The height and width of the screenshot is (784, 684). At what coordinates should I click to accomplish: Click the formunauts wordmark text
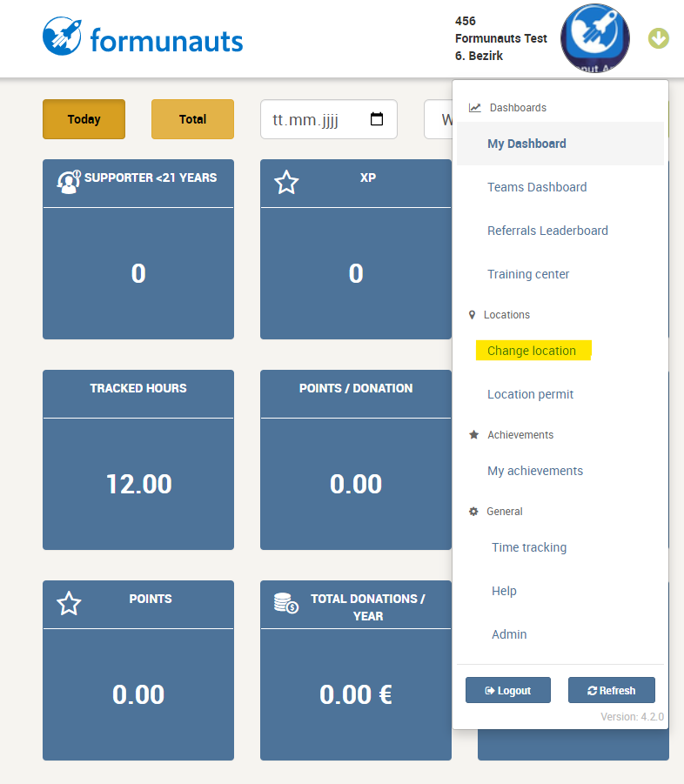click(166, 40)
